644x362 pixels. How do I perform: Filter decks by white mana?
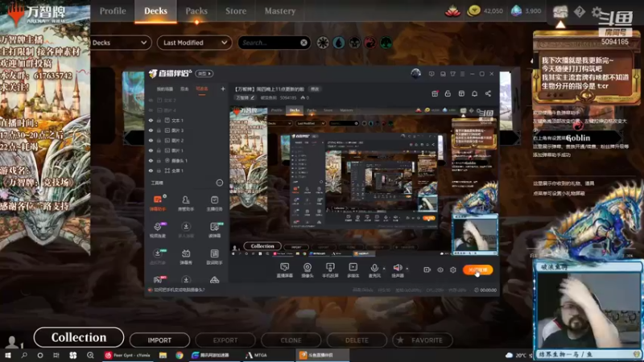tap(323, 43)
